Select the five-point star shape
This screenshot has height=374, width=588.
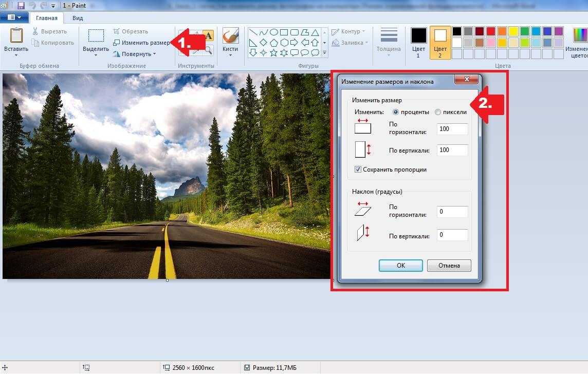click(273, 52)
